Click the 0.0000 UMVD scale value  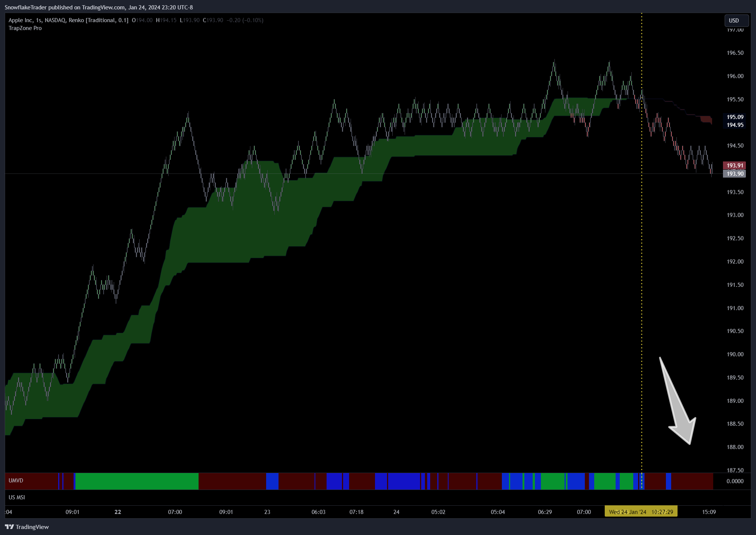tap(735, 481)
